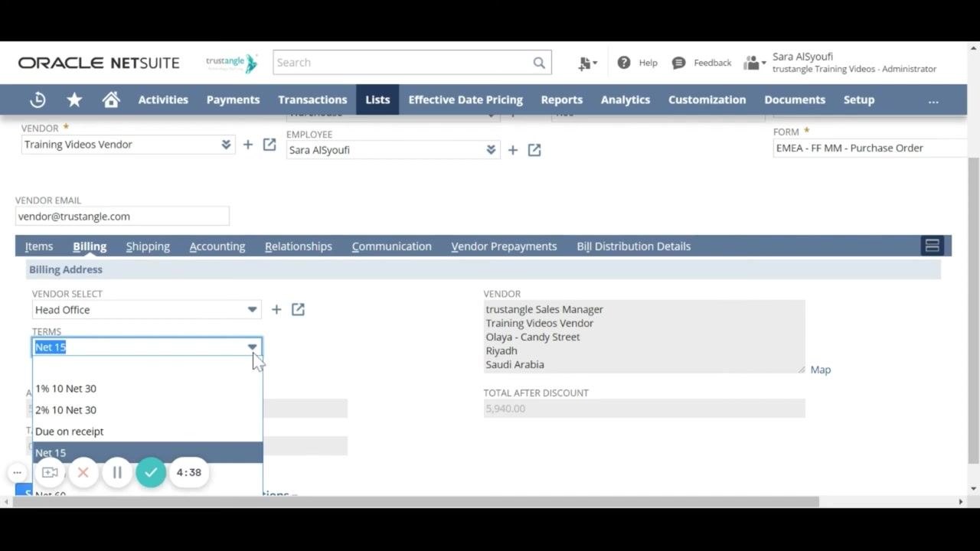Click the Terms text field Net 15
The width and height of the screenshot is (980, 551).
[x=139, y=347]
